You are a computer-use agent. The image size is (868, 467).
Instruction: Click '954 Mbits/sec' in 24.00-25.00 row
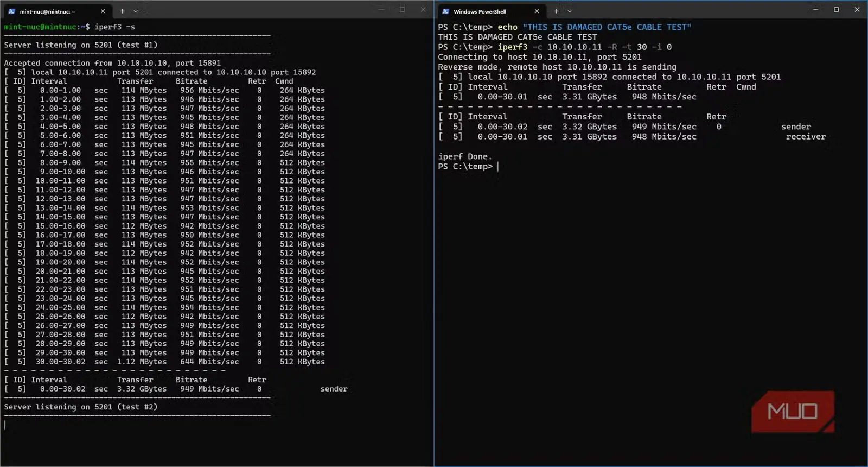(209, 307)
